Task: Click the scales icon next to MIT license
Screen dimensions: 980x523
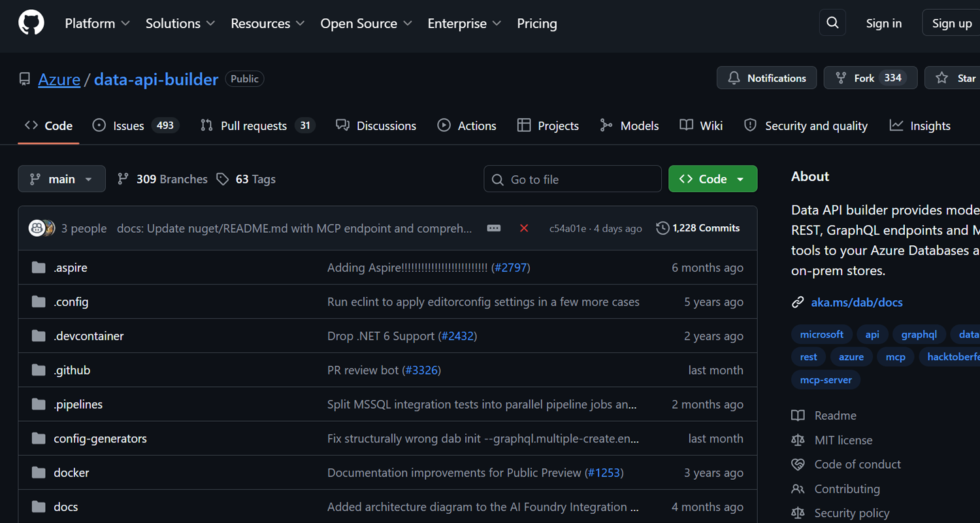Action: (798, 440)
